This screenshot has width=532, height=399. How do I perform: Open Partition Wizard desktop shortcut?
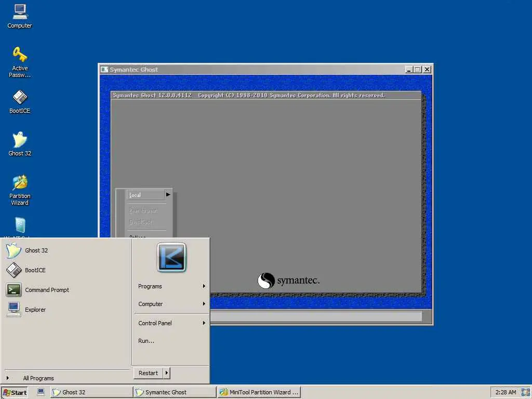pos(20,190)
